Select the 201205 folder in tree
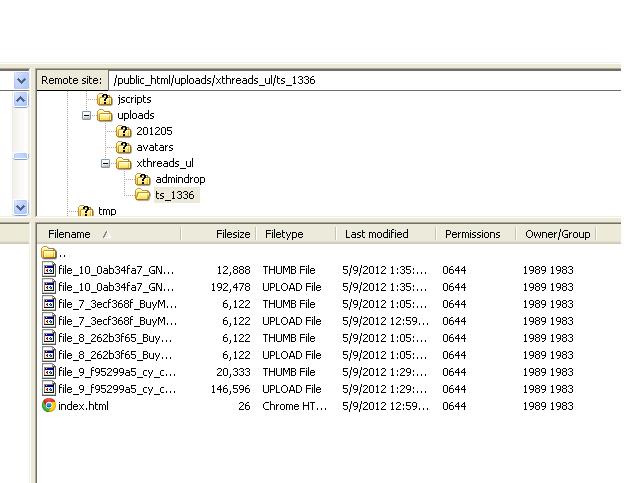 tap(153, 131)
